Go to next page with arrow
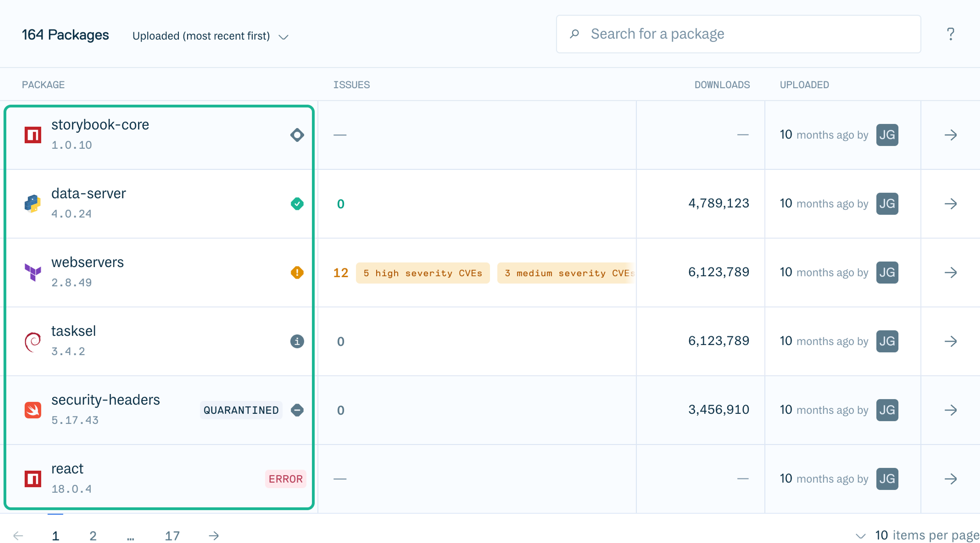This screenshot has height=543, width=980. (214, 536)
